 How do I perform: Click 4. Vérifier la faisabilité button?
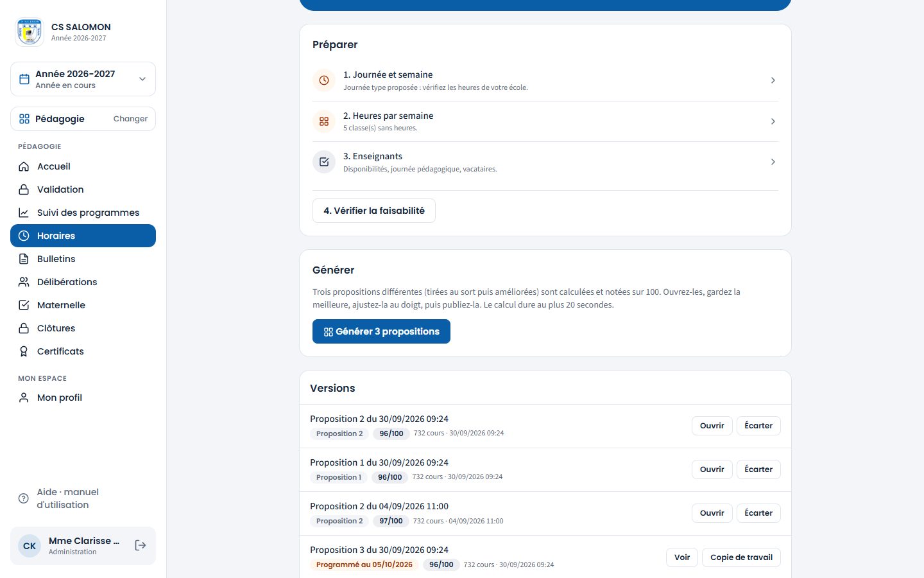(x=374, y=211)
